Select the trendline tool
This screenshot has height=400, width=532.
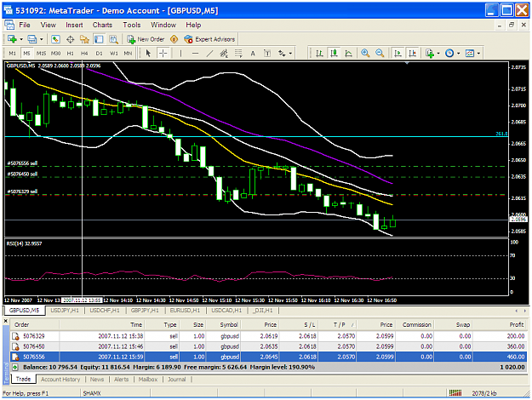click(x=209, y=54)
